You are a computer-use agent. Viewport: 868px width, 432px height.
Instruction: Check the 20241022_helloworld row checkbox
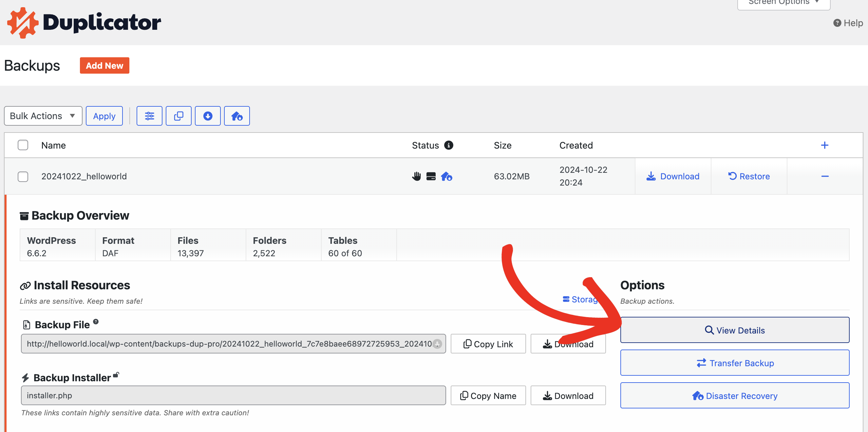pyautogui.click(x=23, y=176)
